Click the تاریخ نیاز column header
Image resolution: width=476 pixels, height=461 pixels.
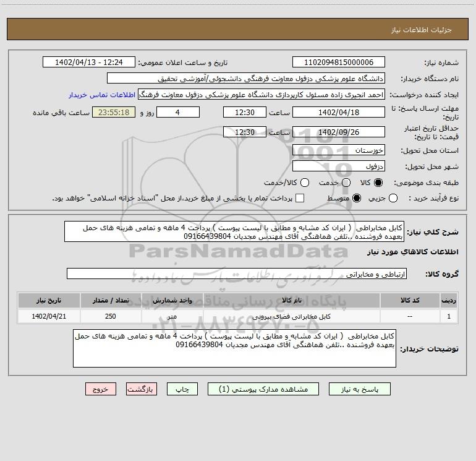49,300
